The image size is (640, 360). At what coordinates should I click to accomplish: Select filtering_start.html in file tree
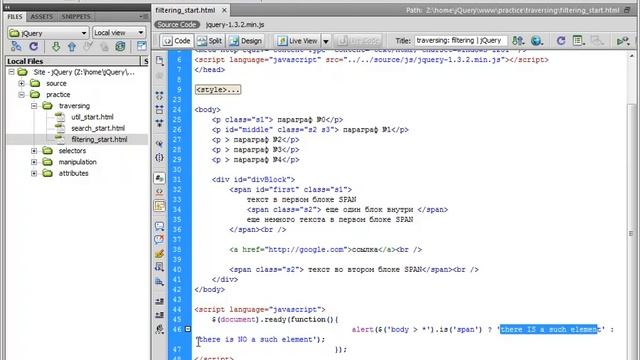coord(99,140)
